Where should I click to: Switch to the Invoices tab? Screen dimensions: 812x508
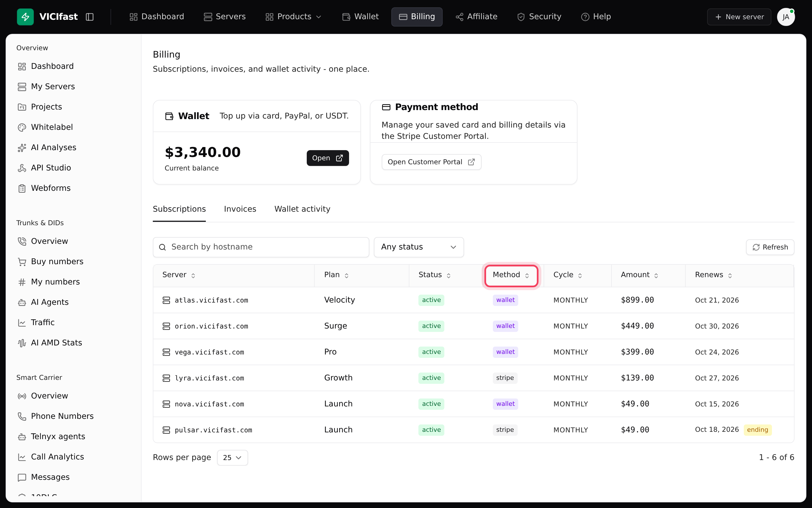(x=240, y=209)
